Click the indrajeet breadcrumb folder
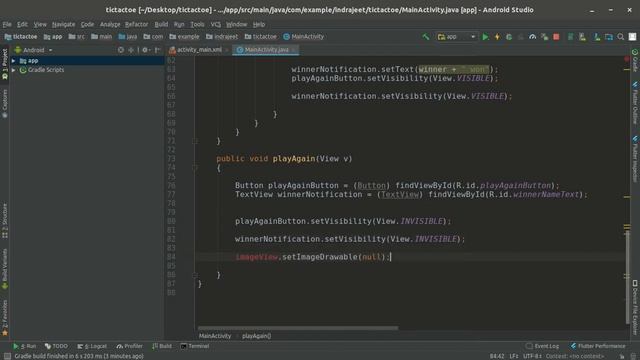 pyautogui.click(x=222, y=37)
